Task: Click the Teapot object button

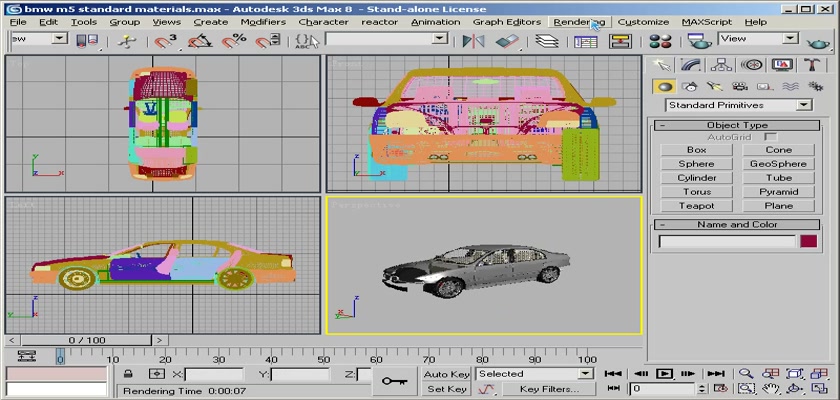Action: (x=696, y=206)
